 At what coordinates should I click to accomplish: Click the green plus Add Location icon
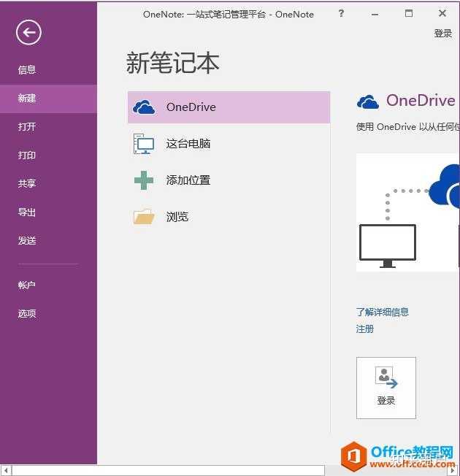click(x=144, y=180)
